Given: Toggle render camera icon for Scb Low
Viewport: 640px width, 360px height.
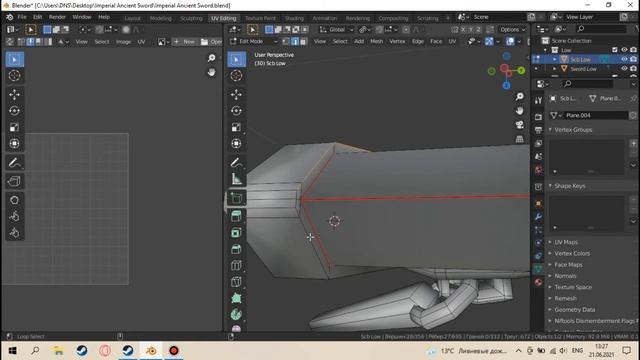Looking at the screenshot, I should [x=633, y=59].
